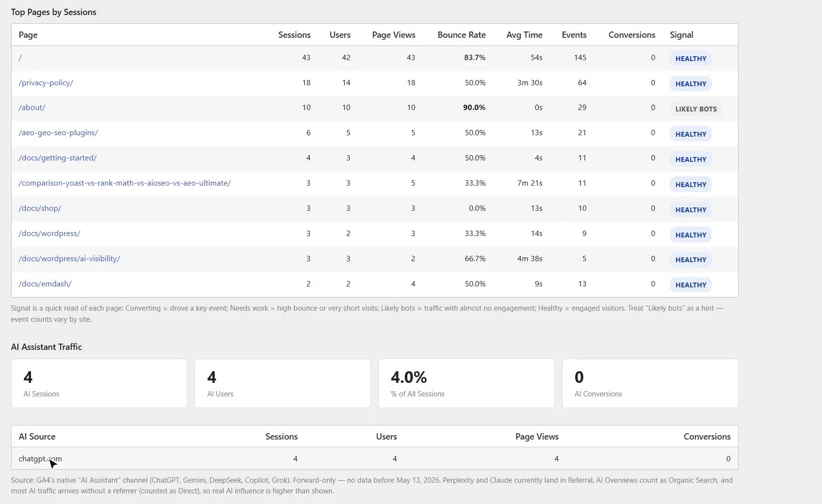Click the chatgpt.com source row
The image size is (822, 504).
pos(374,458)
